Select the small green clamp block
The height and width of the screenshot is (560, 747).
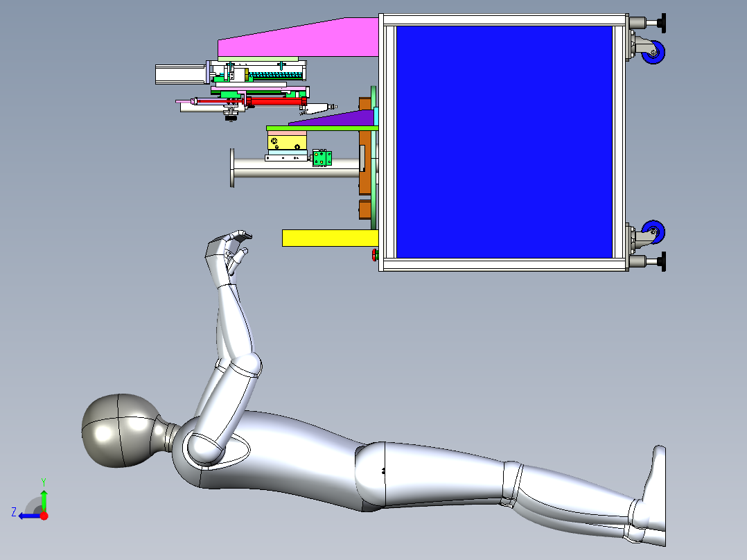coord(322,158)
